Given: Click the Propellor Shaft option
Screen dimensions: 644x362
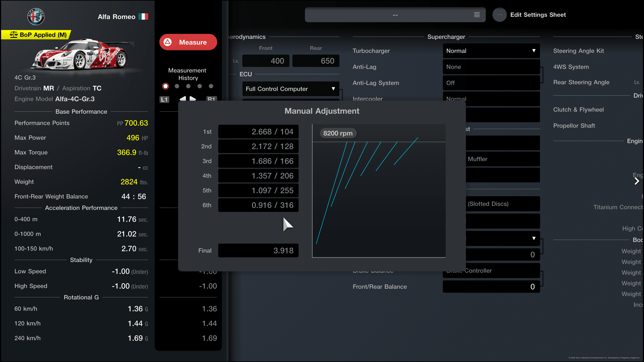Looking at the screenshot, I should coord(574,126).
